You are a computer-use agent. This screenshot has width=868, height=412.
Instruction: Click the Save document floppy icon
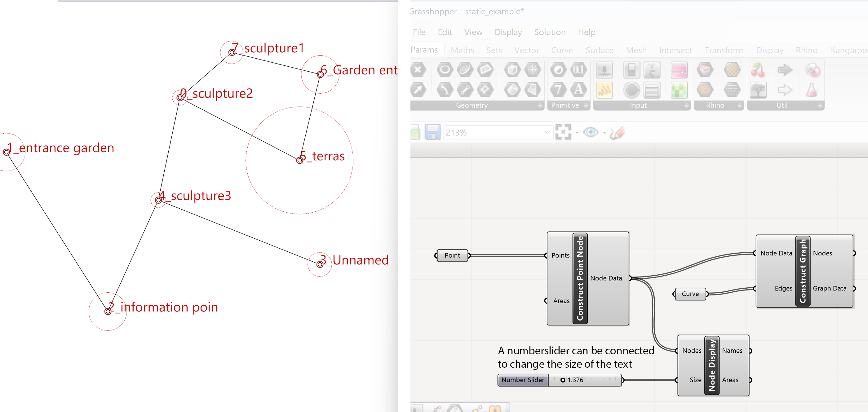(432, 132)
